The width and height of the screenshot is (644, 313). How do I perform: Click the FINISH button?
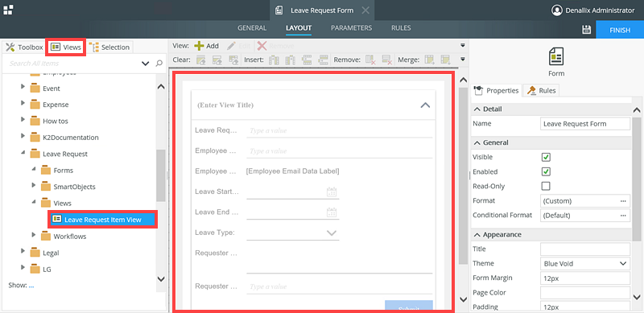620,30
